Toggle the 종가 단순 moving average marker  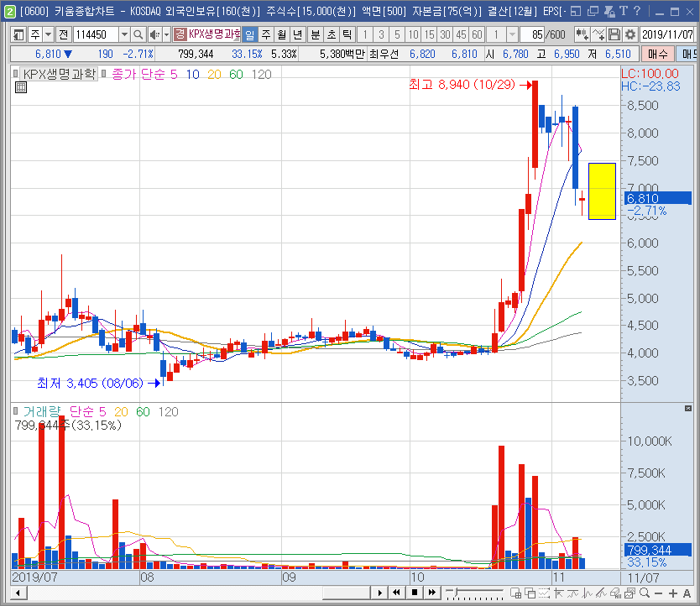point(103,73)
